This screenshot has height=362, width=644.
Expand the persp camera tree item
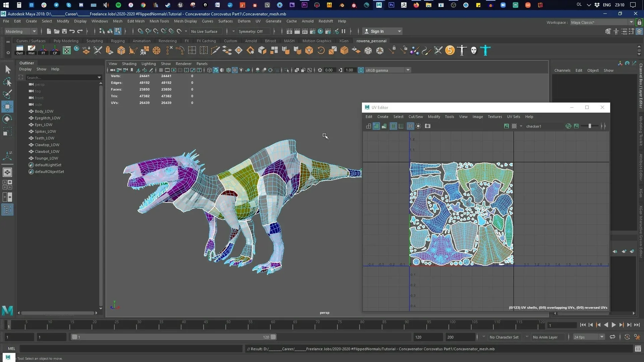point(25,84)
